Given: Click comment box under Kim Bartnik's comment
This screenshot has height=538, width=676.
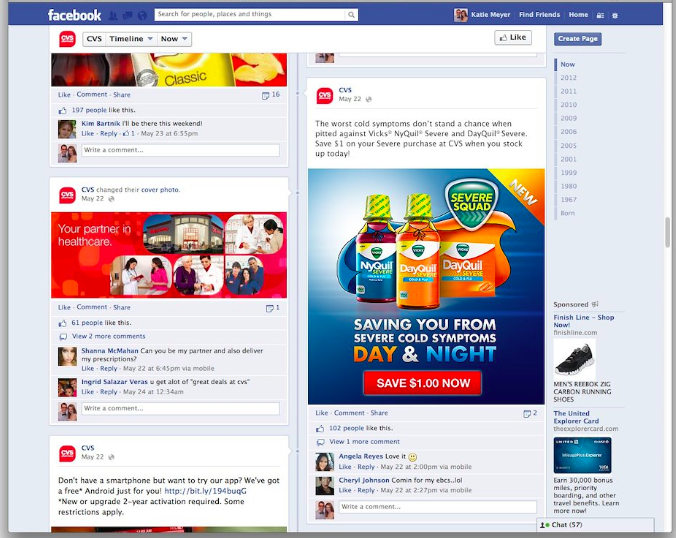Looking at the screenshot, I should pos(180,150).
